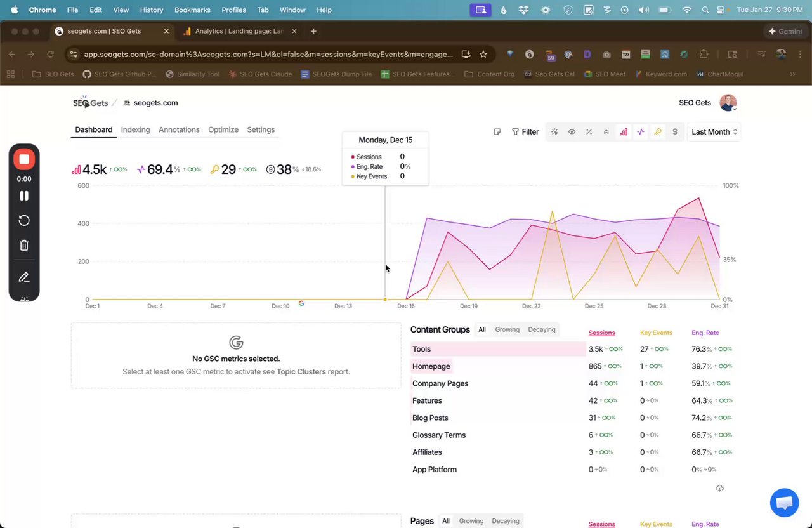Toggle the clicks metric cursor icon
The image size is (812, 528).
[554, 132]
